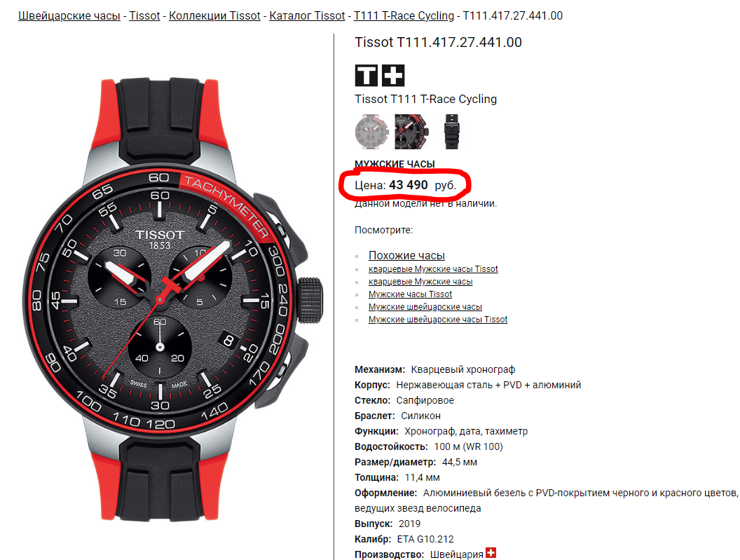Select the grey watch thumbnail
The height and width of the screenshot is (560, 740).
tap(371, 131)
